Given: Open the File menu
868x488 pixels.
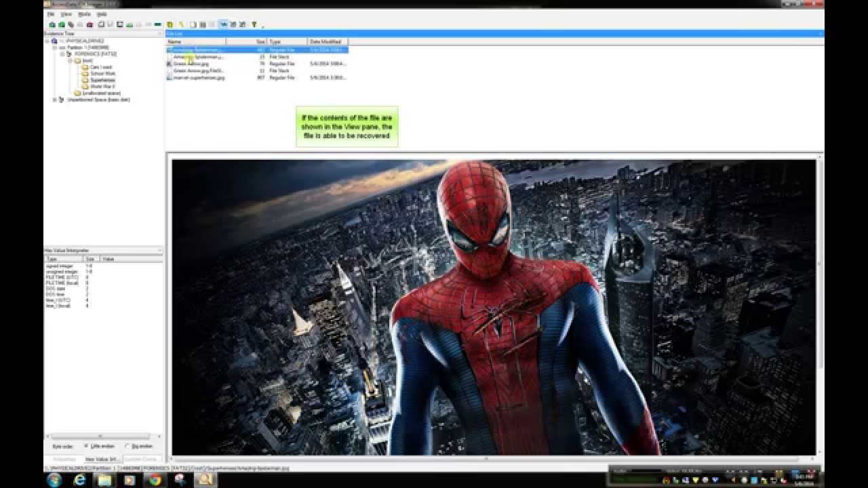Looking at the screenshot, I should pyautogui.click(x=51, y=14).
